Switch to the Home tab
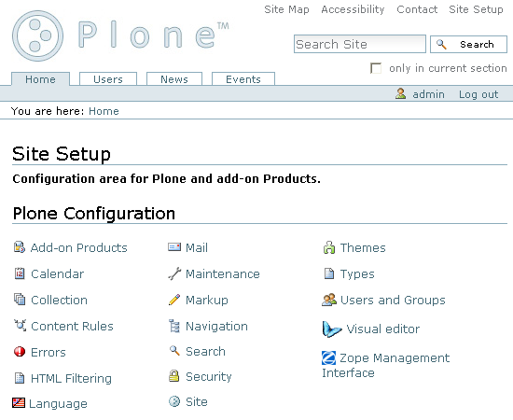 pos(40,79)
